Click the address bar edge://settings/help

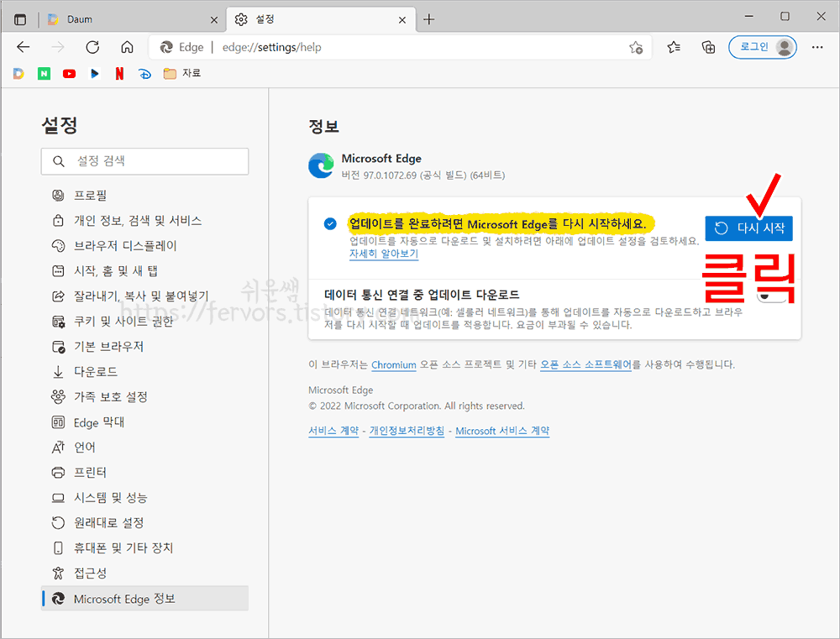coord(400,47)
